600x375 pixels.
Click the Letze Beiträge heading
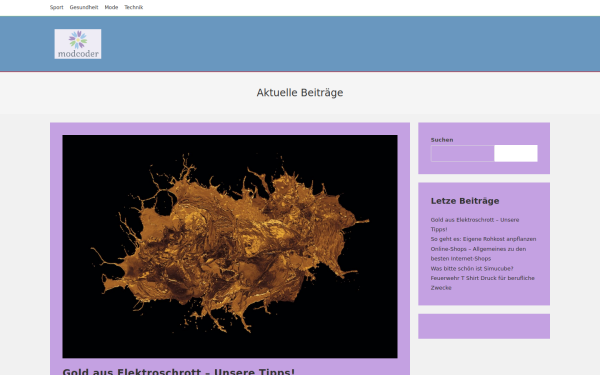[465, 201]
